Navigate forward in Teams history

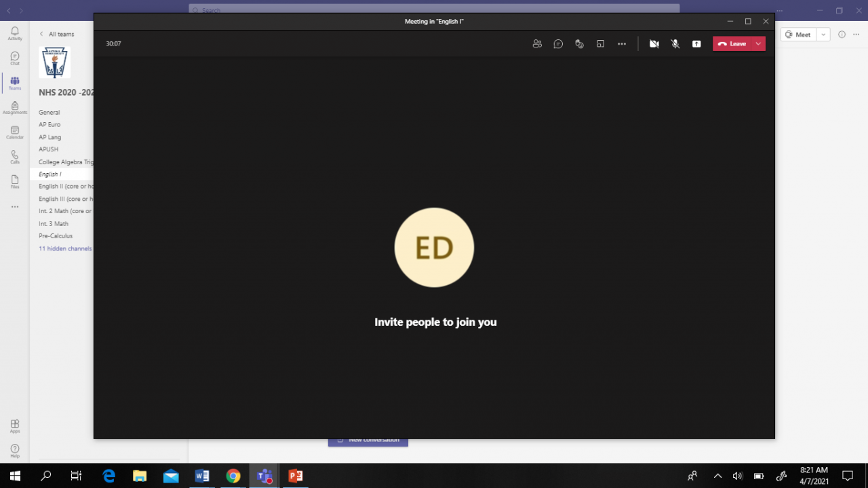click(21, 11)
